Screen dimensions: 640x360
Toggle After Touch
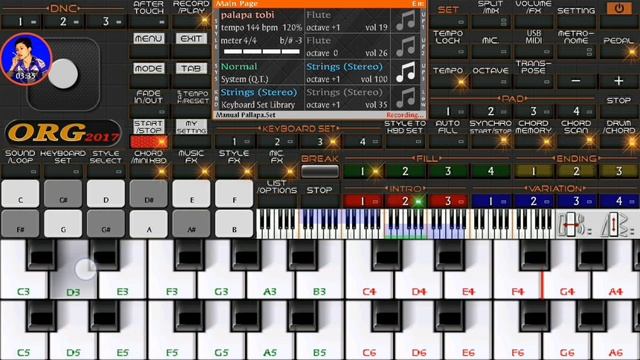click(149, 22)
